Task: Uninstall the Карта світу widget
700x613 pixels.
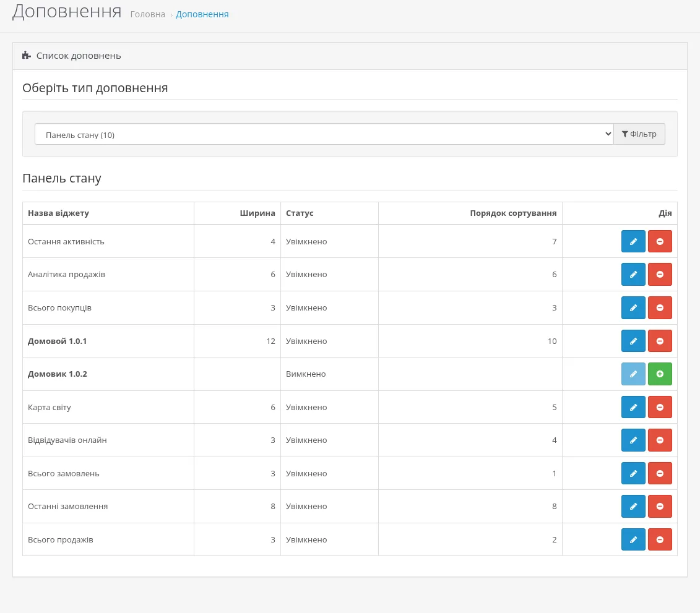Action: (660, 408)
